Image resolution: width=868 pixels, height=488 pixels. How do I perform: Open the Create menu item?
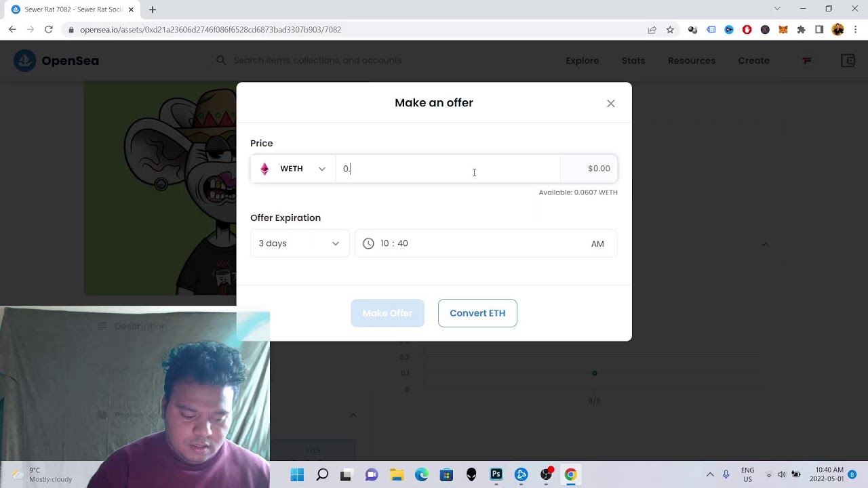tap(754, 60)
